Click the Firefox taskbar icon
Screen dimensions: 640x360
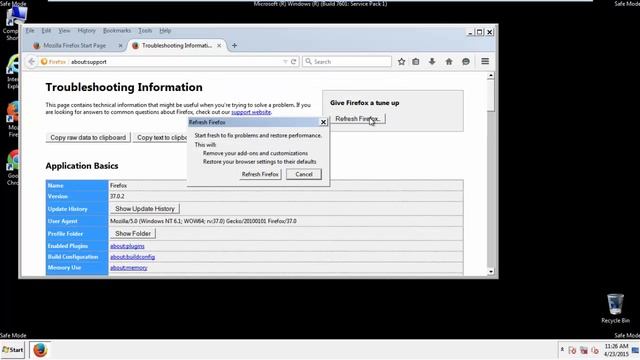point(40,350)
